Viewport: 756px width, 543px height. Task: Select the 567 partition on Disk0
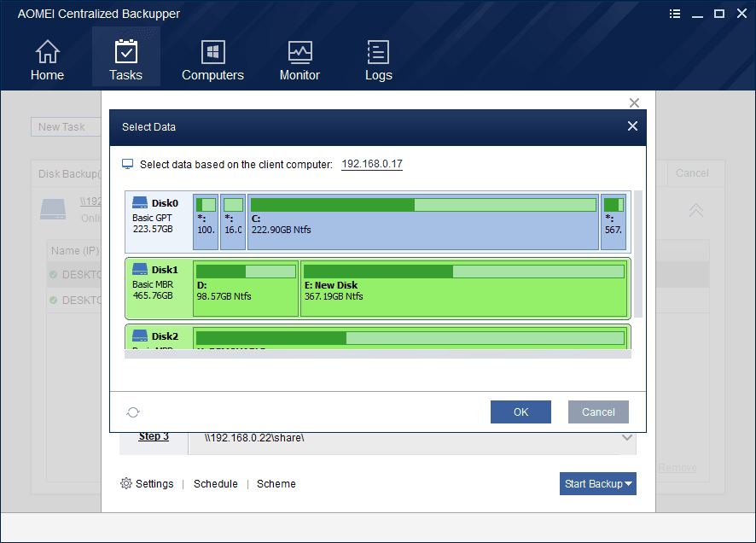[x=614, y=222]
